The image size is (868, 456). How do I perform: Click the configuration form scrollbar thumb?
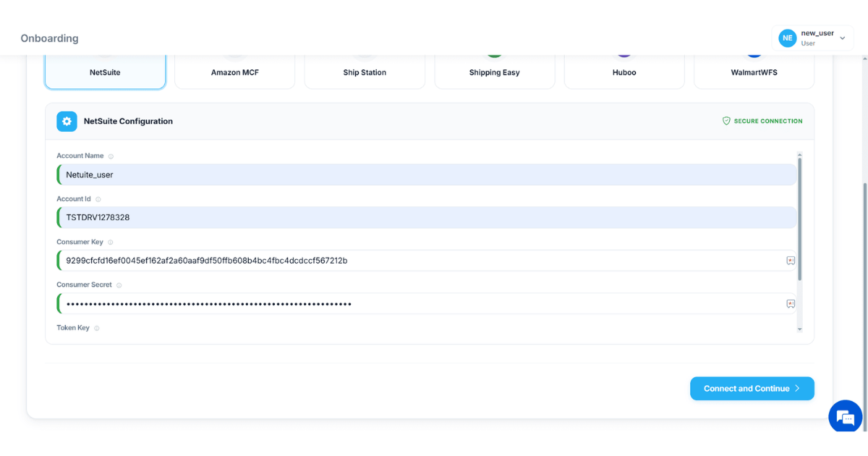tap(799, 219)
